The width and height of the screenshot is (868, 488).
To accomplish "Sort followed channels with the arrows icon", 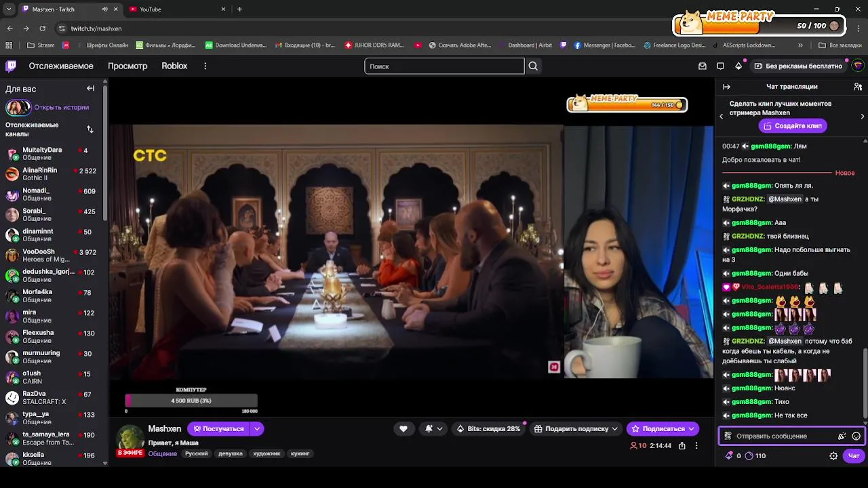I will [90, 129].
